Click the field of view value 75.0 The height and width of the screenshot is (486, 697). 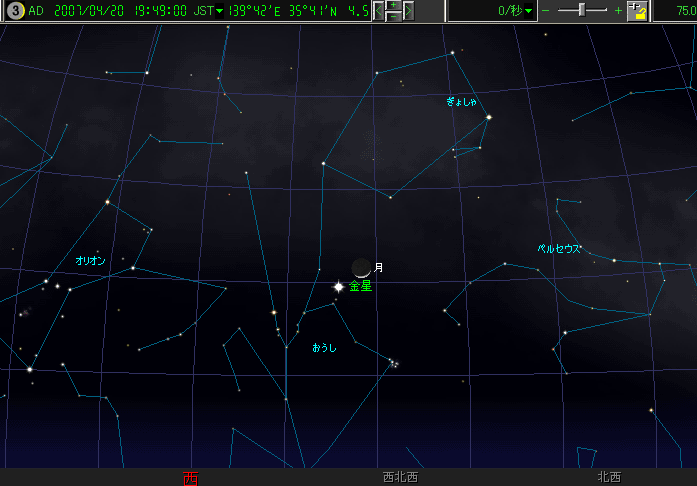tap(682, 11)
